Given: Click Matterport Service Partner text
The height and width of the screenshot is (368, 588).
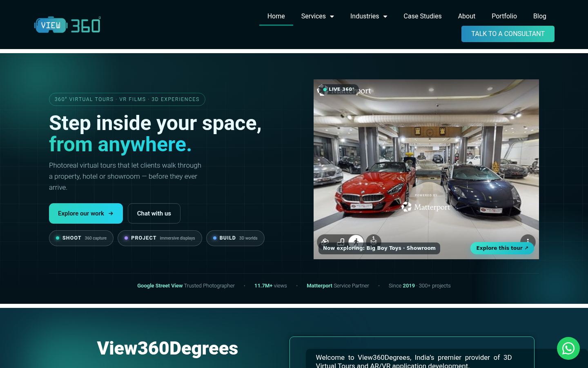Looking at the screenshot, I should (x=338, y=286).
